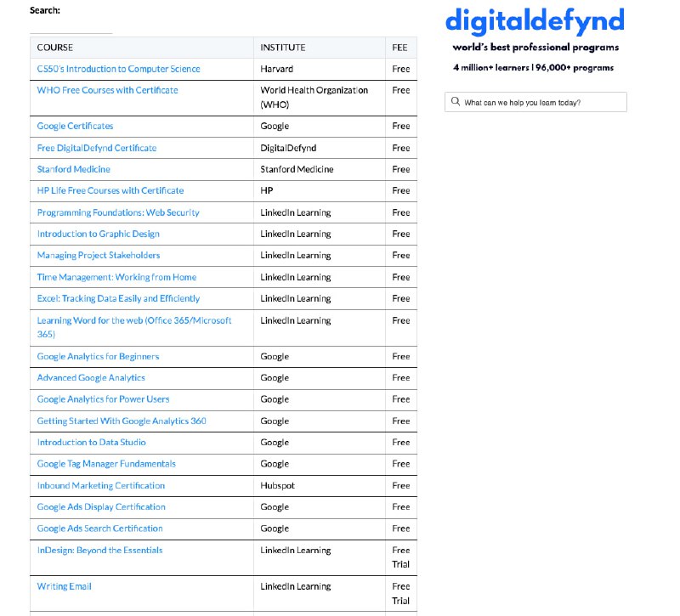This screenshot has width=680, height=616.
Task: Click Google Analytics for Beginners link
Action: 98,357
